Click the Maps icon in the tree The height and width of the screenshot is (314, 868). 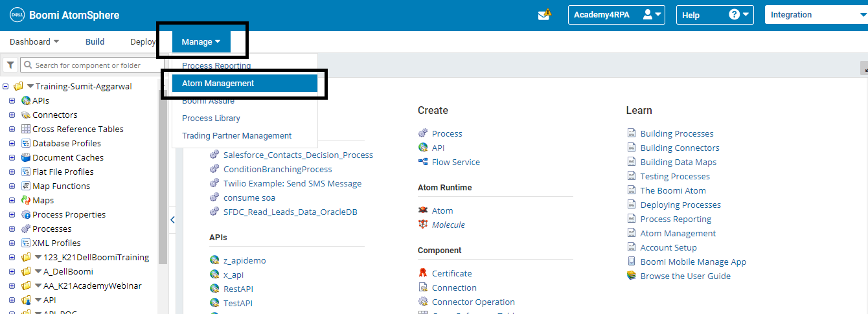coord(26,200)
